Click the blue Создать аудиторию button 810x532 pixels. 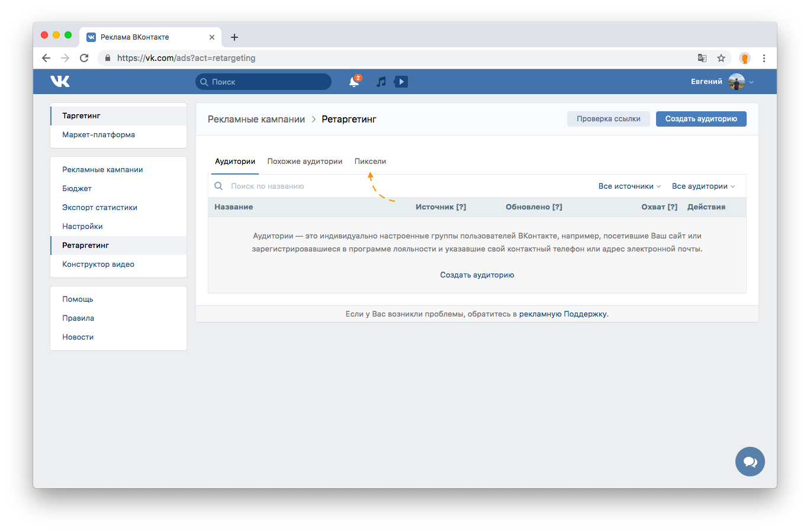pos(701,119)
